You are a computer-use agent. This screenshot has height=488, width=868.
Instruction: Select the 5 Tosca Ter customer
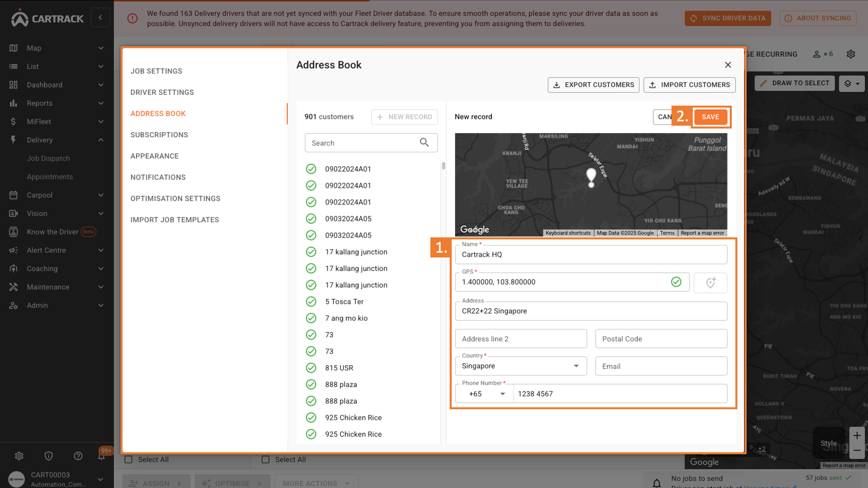tap(344, 302)
